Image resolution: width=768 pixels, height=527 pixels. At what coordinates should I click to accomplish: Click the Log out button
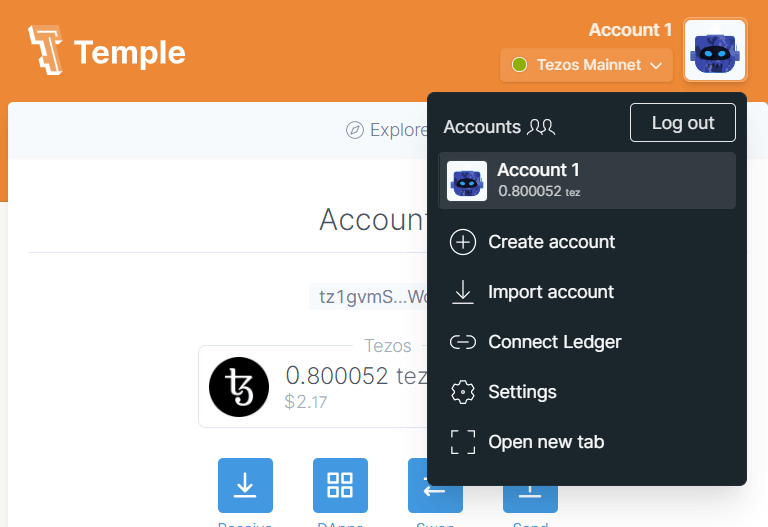pyautogui.click(x=682, y=122)
